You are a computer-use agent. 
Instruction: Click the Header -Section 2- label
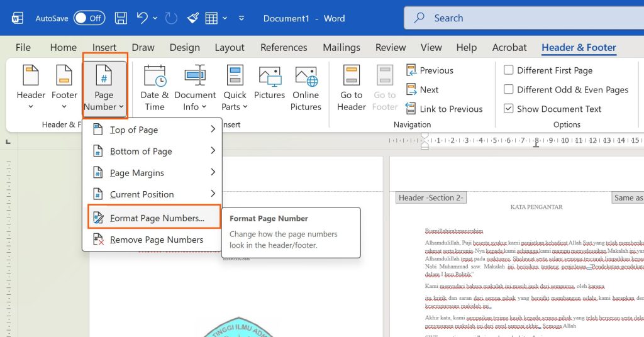click(431, 198)
